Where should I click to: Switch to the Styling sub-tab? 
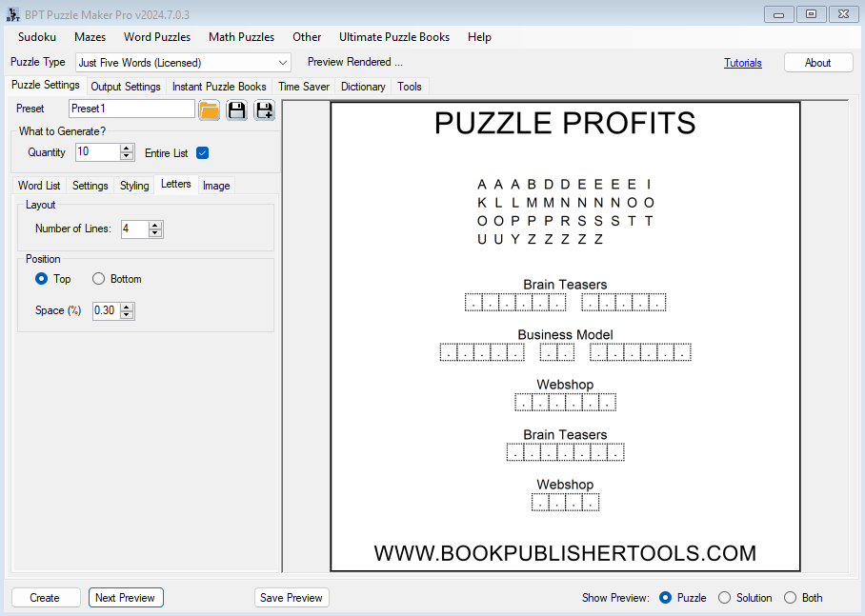click(134, 186)
